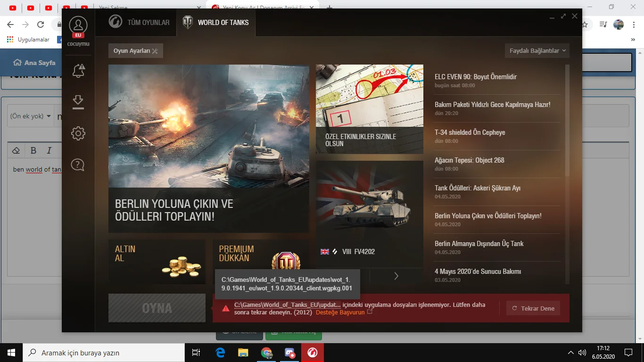
Task: Open the Windows Start menu
Action: tap(11, 353)
